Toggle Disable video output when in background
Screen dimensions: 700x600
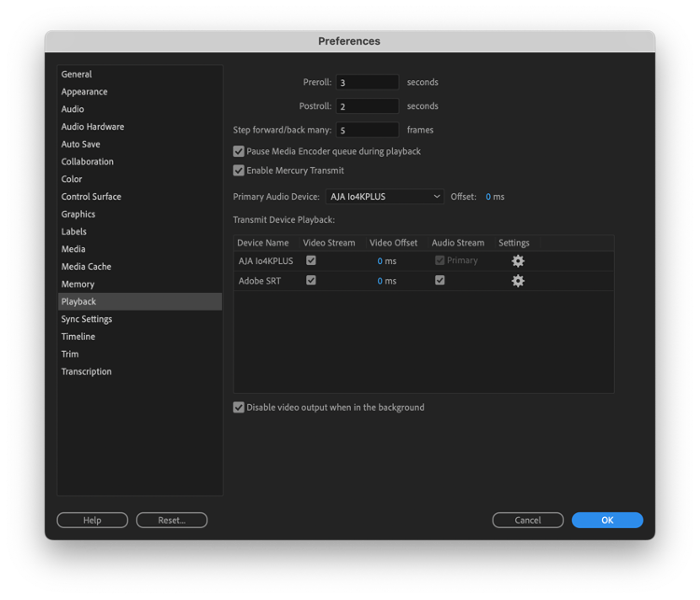pos(239,408)
